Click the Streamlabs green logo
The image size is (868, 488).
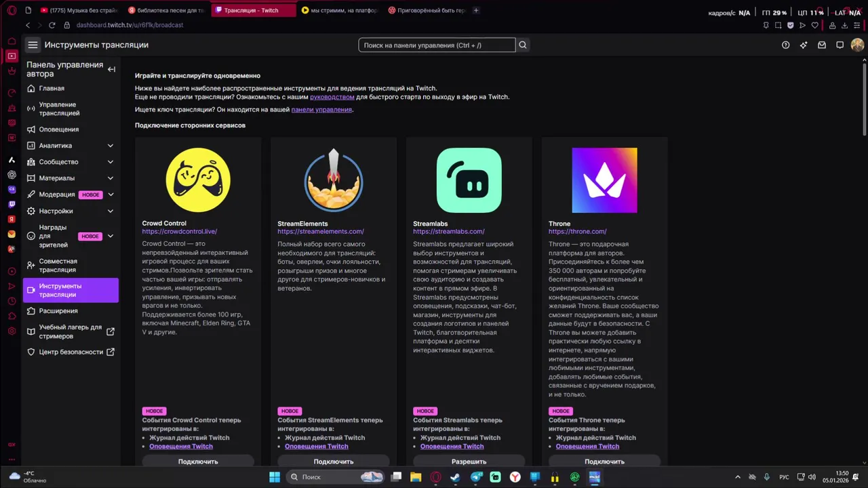(469, 180)
